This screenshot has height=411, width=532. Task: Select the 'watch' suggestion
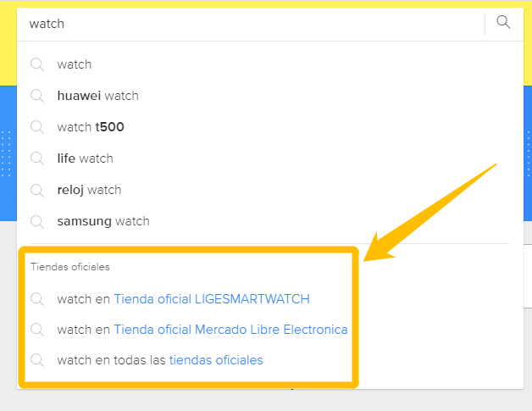click(75, 64)
